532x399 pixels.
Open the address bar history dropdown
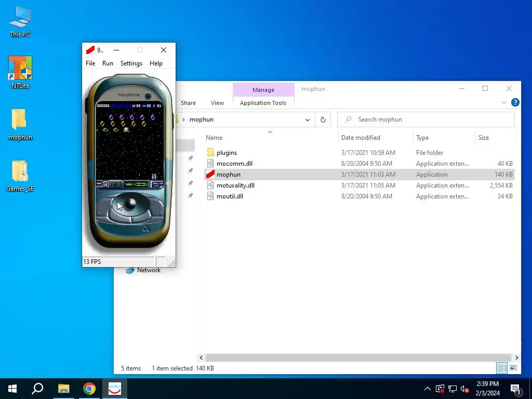pos(308,120)
